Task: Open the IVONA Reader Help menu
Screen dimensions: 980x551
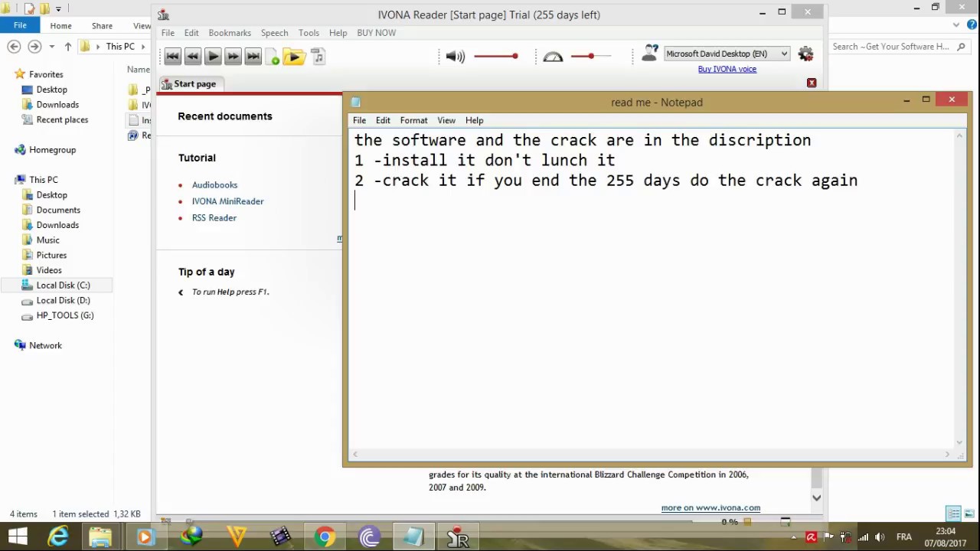Action: pyautogui.click(x=338, y=33)
